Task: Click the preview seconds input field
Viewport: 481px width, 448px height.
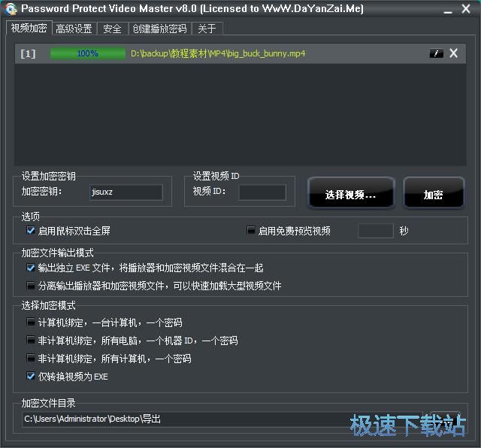Action: click(x=376, y=231)
